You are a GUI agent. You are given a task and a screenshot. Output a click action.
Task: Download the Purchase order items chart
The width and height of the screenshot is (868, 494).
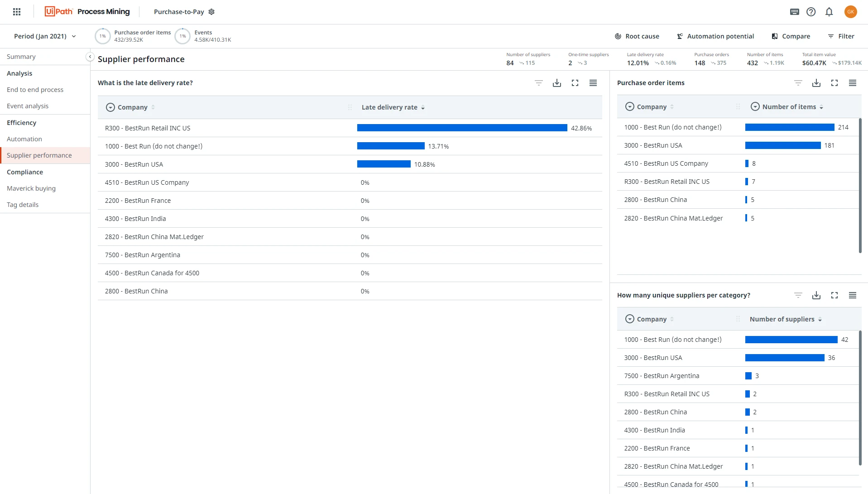(x=816, y=83)
